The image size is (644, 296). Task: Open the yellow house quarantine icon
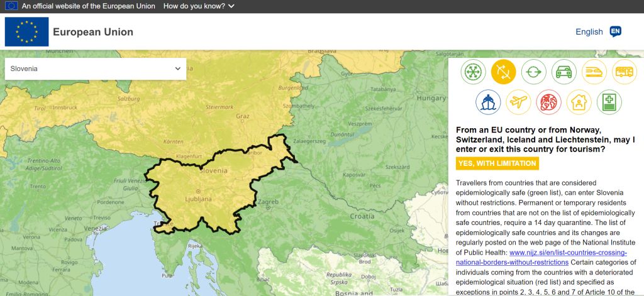click(x=579, y=102)
